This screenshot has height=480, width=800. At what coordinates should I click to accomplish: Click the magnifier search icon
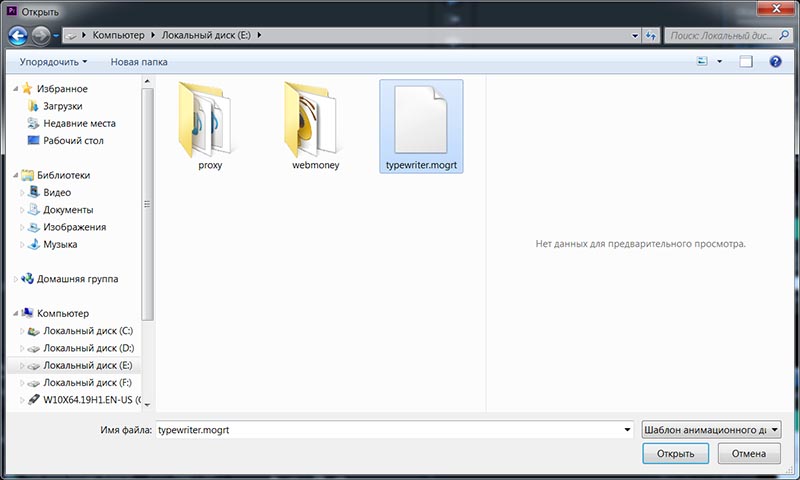[x=784, y=35]
